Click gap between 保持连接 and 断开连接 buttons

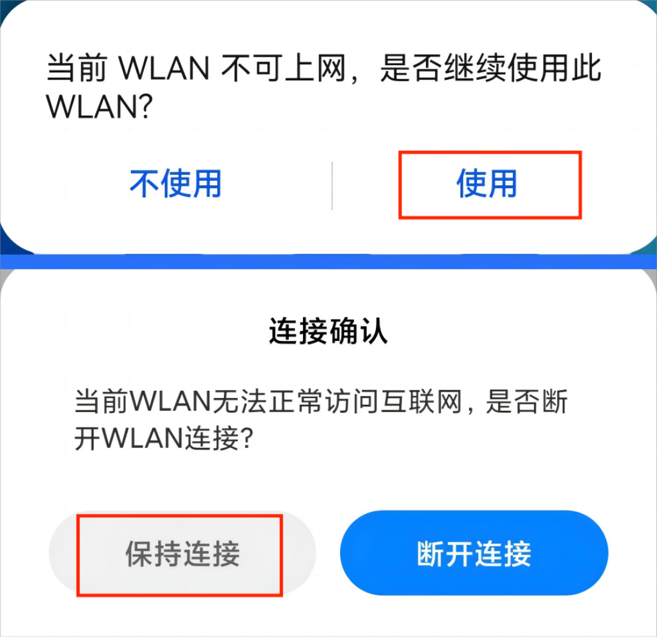(x=328, y=553)
